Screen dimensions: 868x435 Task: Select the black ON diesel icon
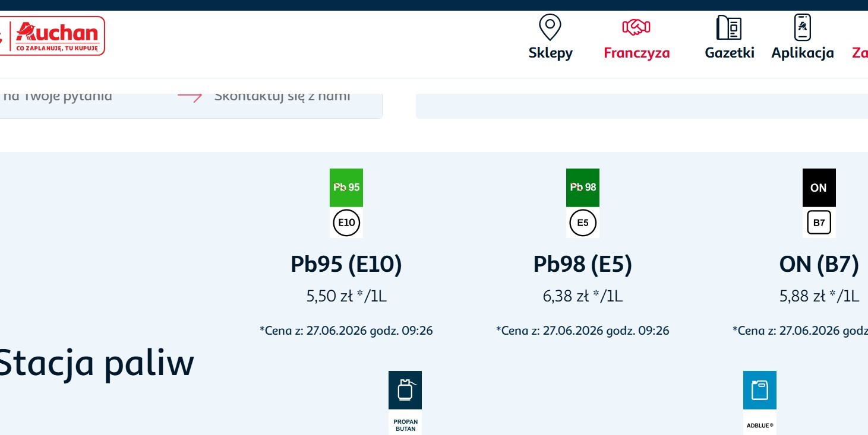click(819, 188)
